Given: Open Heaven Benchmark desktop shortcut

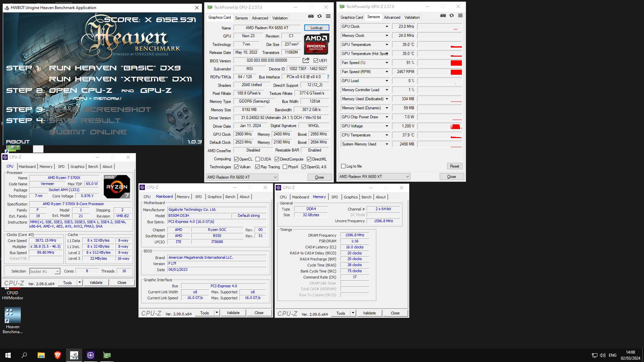Looking at the screenshot, I should 12,320.
